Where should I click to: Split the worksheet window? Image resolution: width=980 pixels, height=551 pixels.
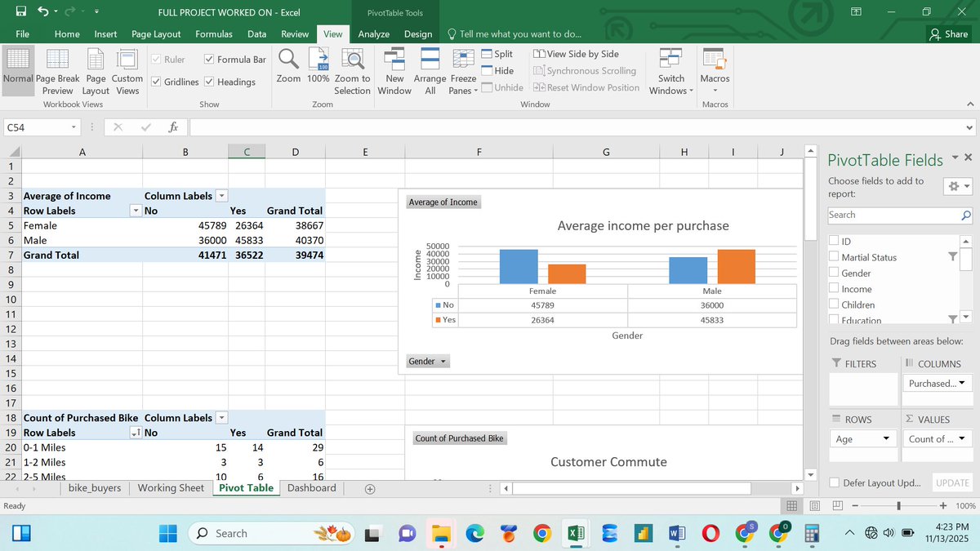tap(498, 53)
